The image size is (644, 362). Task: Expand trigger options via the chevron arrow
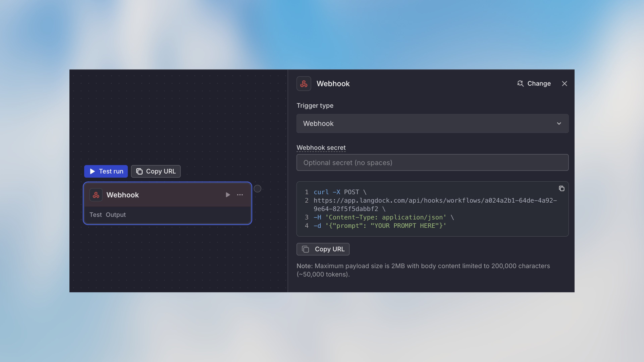(x=559, y=123)
